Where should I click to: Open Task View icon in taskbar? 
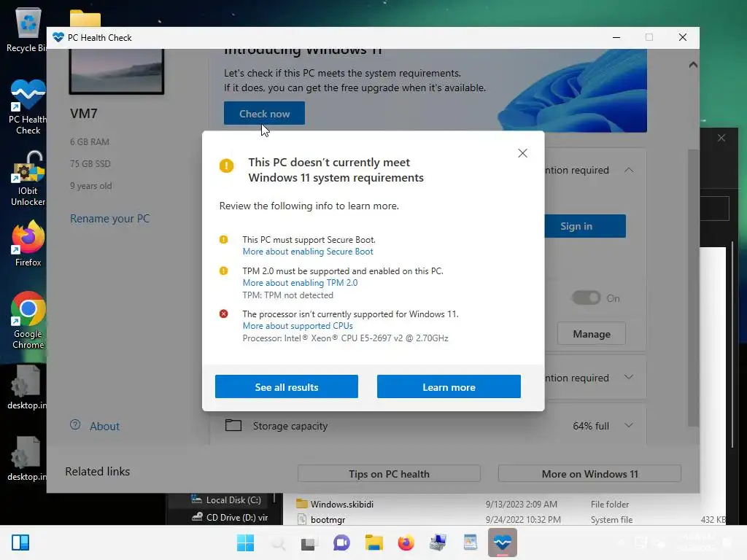point(309,542)
